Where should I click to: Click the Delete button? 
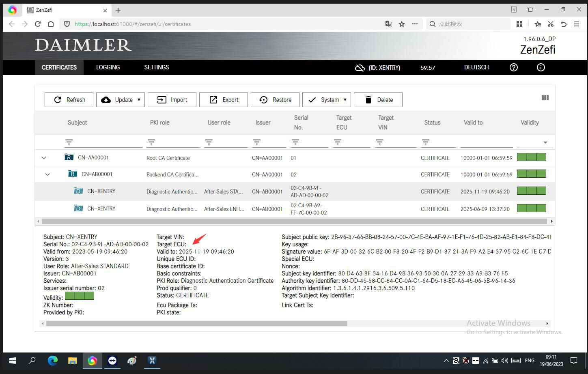(378, 100)
